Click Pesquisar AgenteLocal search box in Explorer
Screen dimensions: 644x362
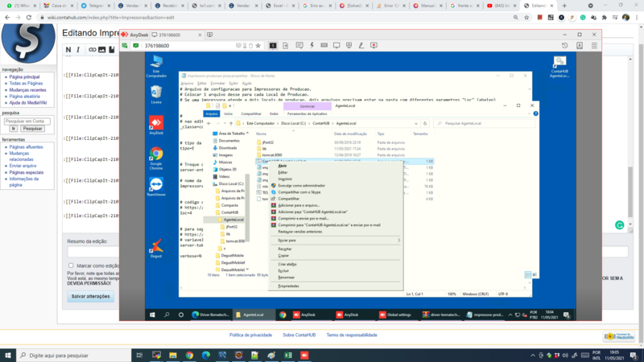coord(485,124)
